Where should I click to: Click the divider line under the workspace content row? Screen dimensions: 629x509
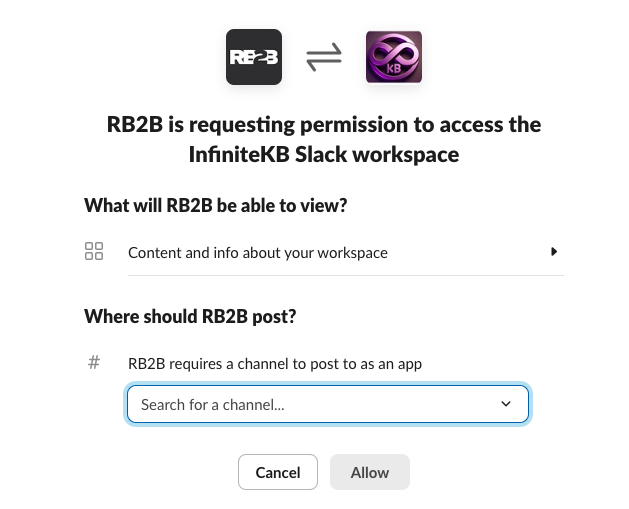pyautogui.click(x=345, y=275)
